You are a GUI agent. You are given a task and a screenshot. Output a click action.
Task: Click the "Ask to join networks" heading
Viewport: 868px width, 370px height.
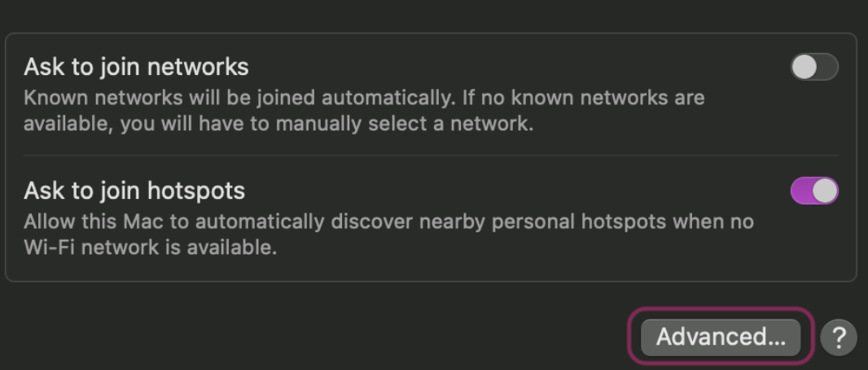pyautogui.click(x=136, y=66)
